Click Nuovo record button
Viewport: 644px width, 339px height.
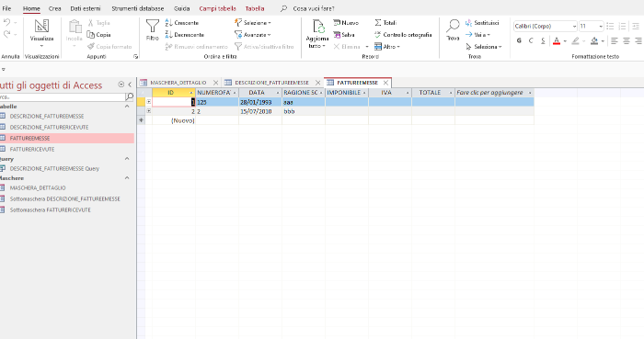tap(346, 23)
